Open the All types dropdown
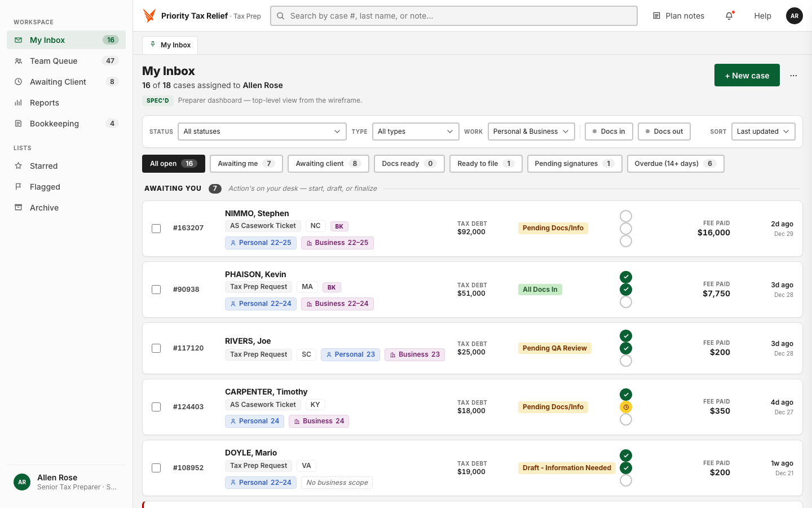 pos(416,132)
